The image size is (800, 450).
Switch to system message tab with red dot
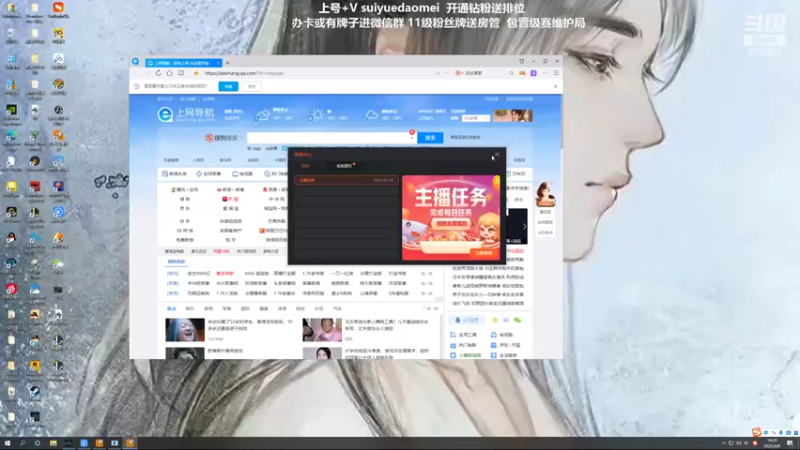pos(345,166)
